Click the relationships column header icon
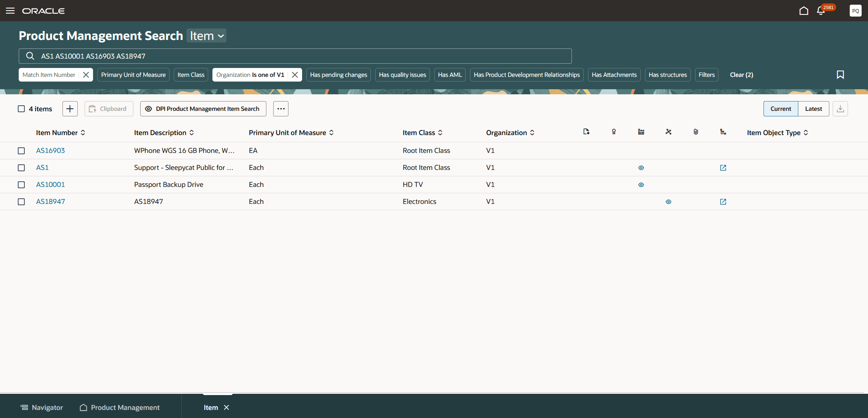This screenshot has width=868, height=418. click(668, 132)
